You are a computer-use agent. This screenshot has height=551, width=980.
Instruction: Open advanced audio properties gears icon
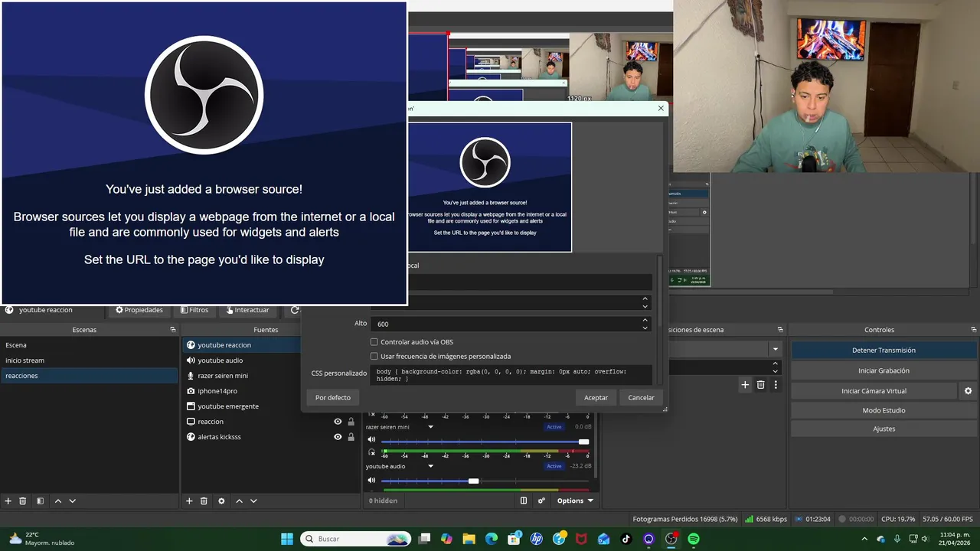point(541,500)
